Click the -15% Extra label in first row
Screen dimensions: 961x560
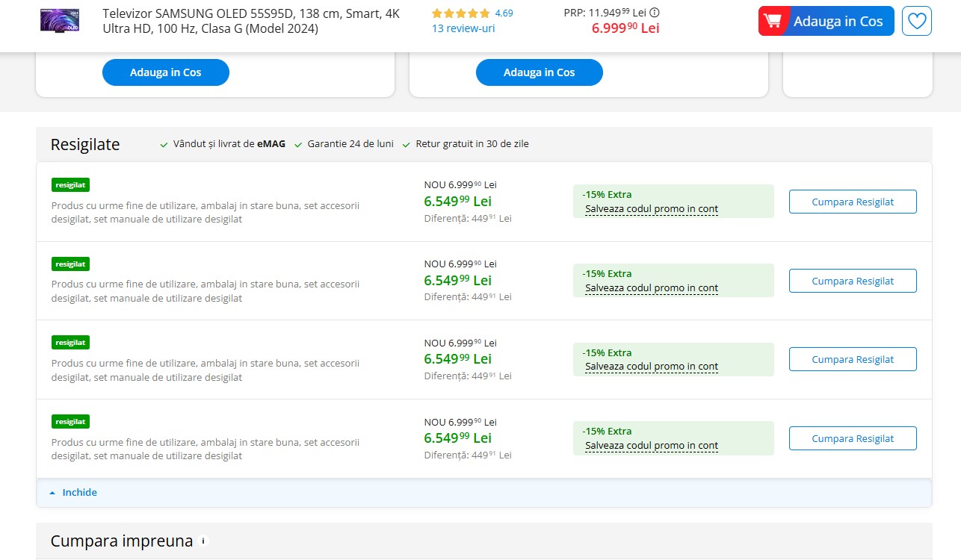607,194
